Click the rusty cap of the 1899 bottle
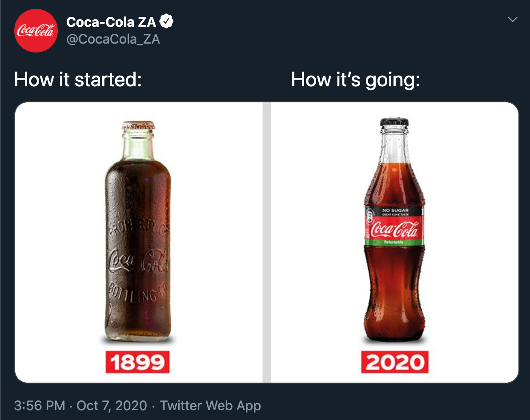The width and height of the screenshot is (530, 420). pyautogui.click(x=138, y=125)
